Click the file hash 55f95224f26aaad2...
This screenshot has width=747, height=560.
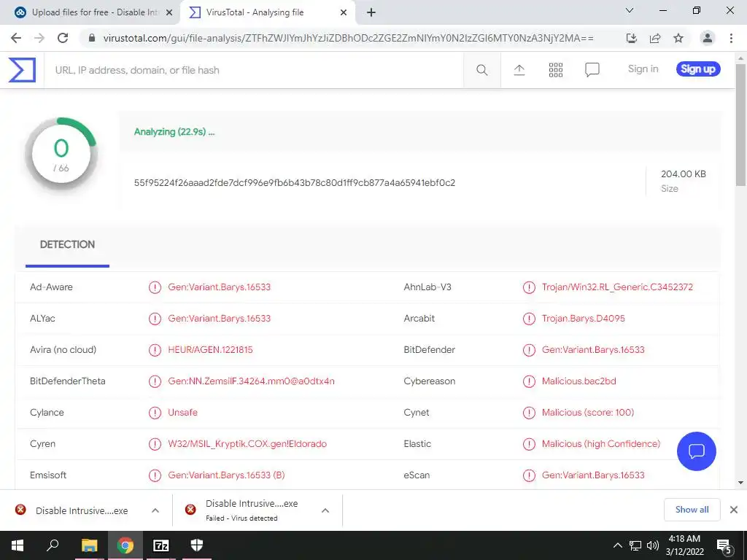[295, 183]
